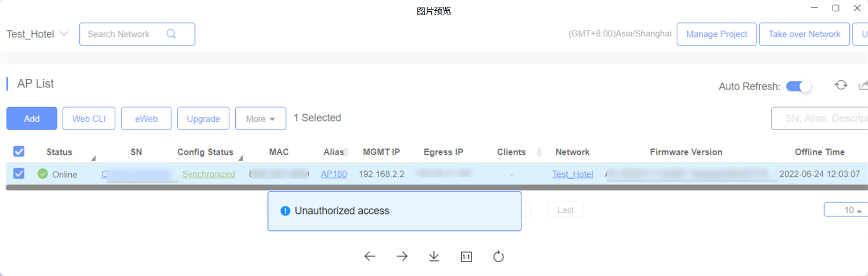The width and height of the screenshot is (868, 276).
Task: Go to next image with right arrow
Action: [x=402, y=256]
